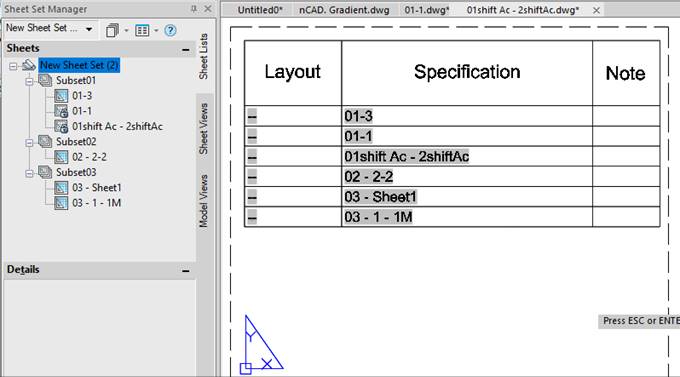The image size is (680, 377).
Task: Click the Subset03 folder icon
Action: [x=45, y=172]
